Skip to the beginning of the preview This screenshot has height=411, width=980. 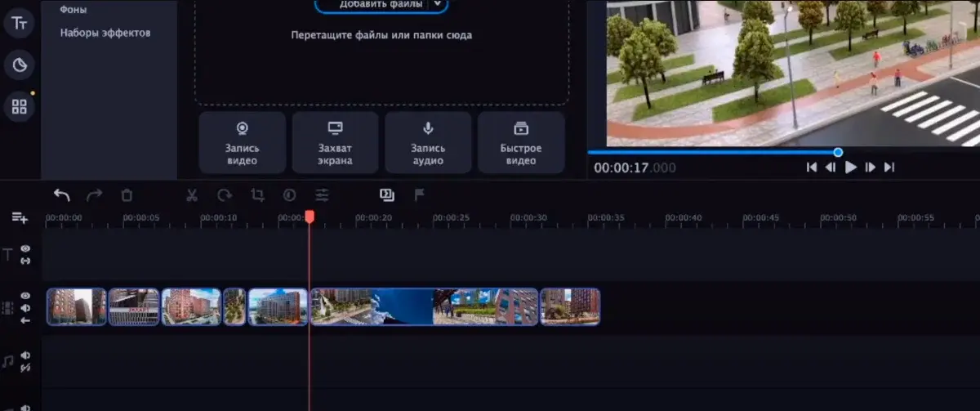coord(811,168)
